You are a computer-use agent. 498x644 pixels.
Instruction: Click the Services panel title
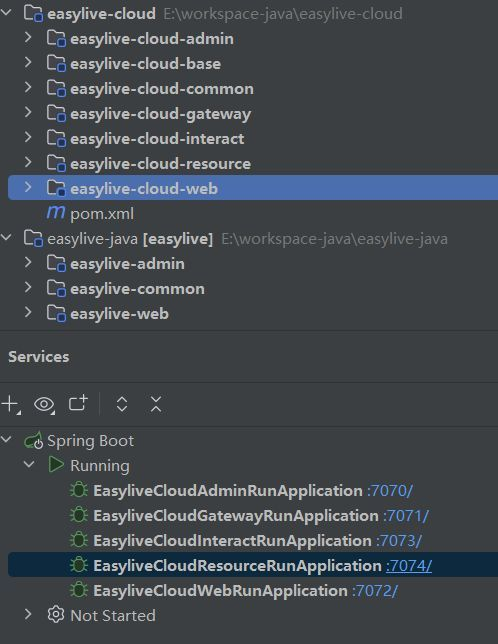click(x=39, y=356)
